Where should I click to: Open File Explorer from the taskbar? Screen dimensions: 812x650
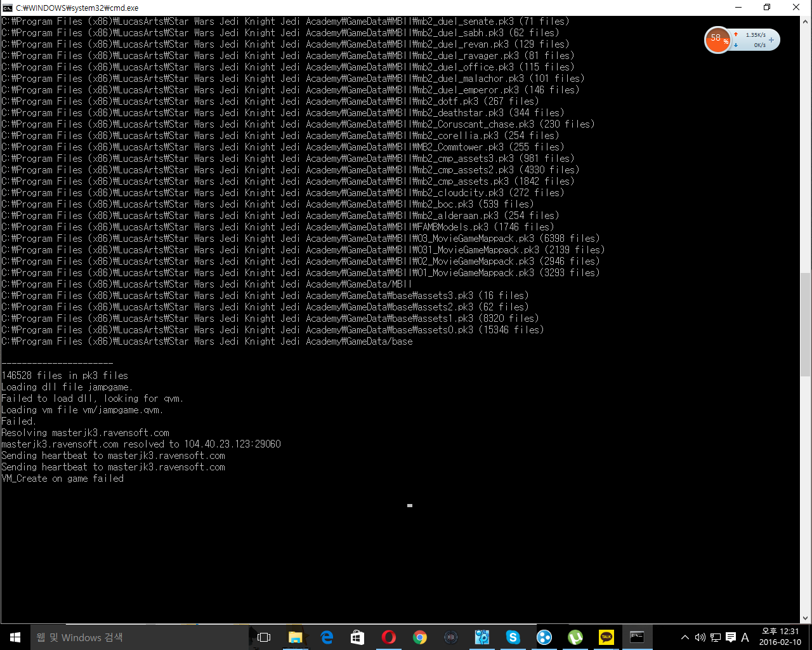[x=295, y=637]
